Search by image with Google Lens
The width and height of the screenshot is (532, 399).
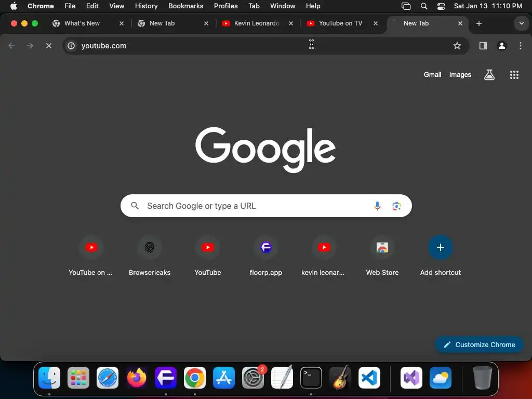pos(396,206)
